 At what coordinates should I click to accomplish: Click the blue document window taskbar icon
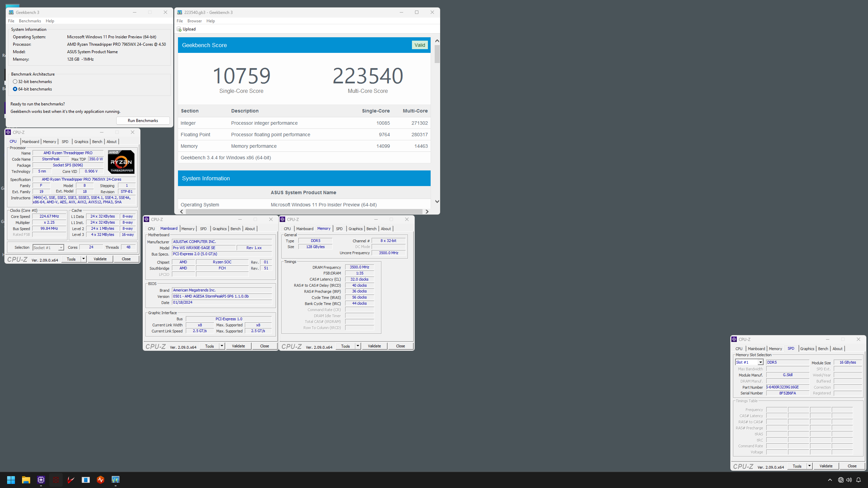[x=86, y=480]
